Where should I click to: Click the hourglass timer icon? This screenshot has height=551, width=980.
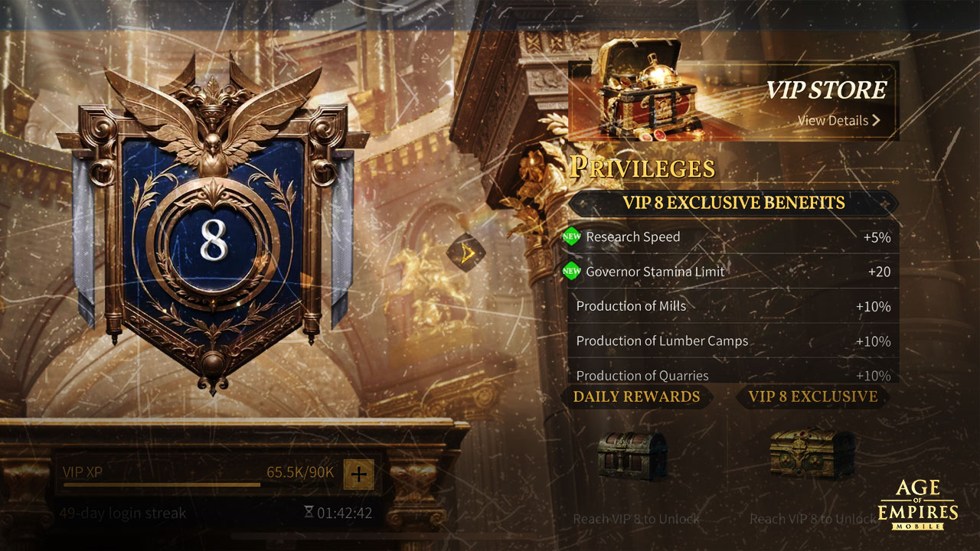tap(309, 512)
